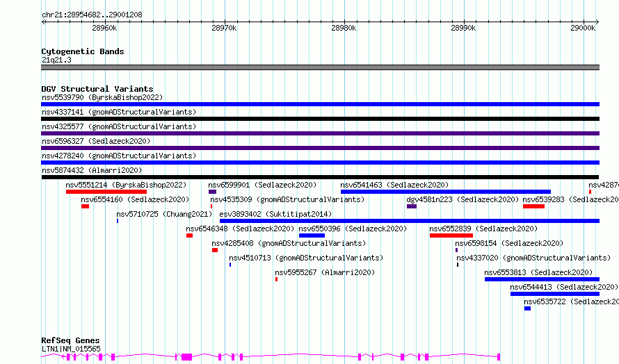The image size is (619, 364).
Task: Open nsv4510713 gnomAD variant label
Action: click(306, 258)
